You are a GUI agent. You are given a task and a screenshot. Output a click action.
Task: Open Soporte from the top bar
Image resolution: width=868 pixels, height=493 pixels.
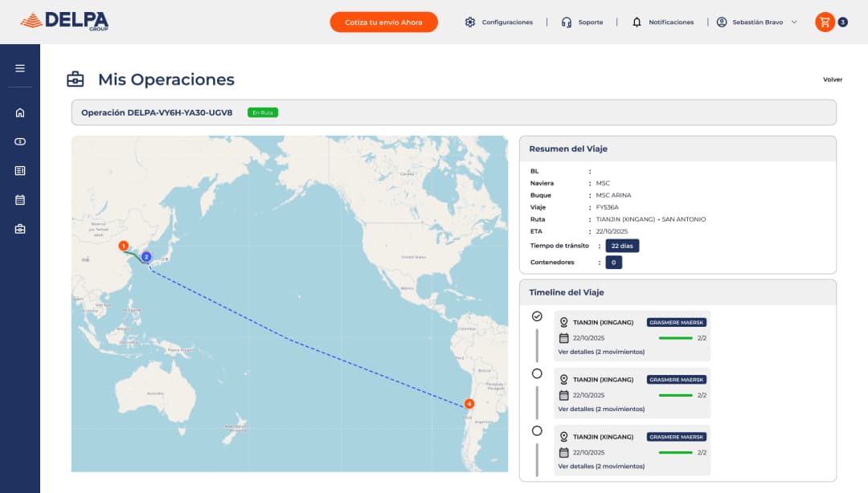(582, 22)
